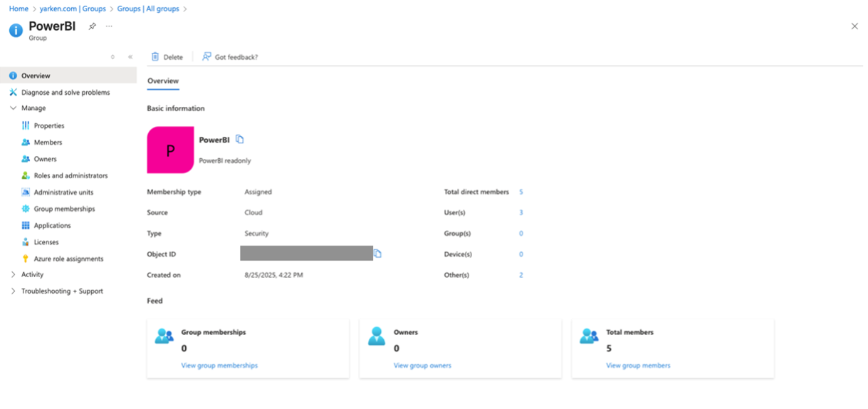Open Azure role assignments

pos(68,259)
